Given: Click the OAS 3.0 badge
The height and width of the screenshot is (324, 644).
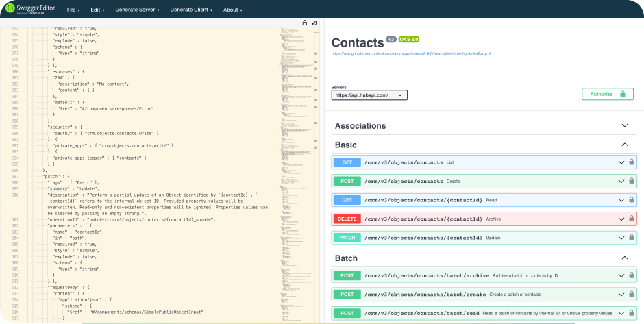Looking at the screenshot, I should (408, 40).
